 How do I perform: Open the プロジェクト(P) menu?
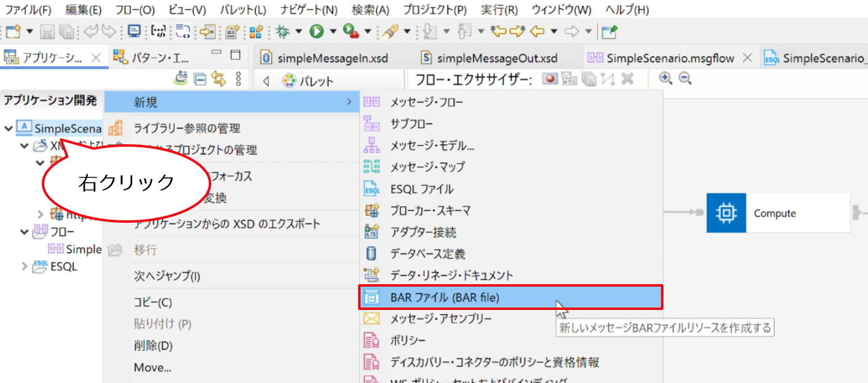pyautogui.click(x=434, y=10)
